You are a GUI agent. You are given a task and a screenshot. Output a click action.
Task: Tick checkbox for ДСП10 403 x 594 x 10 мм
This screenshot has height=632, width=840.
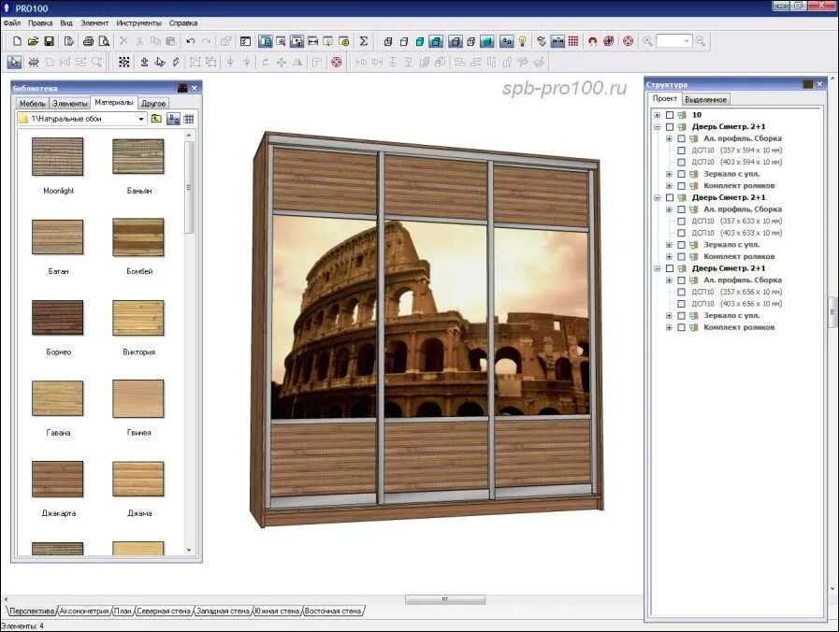681,162
